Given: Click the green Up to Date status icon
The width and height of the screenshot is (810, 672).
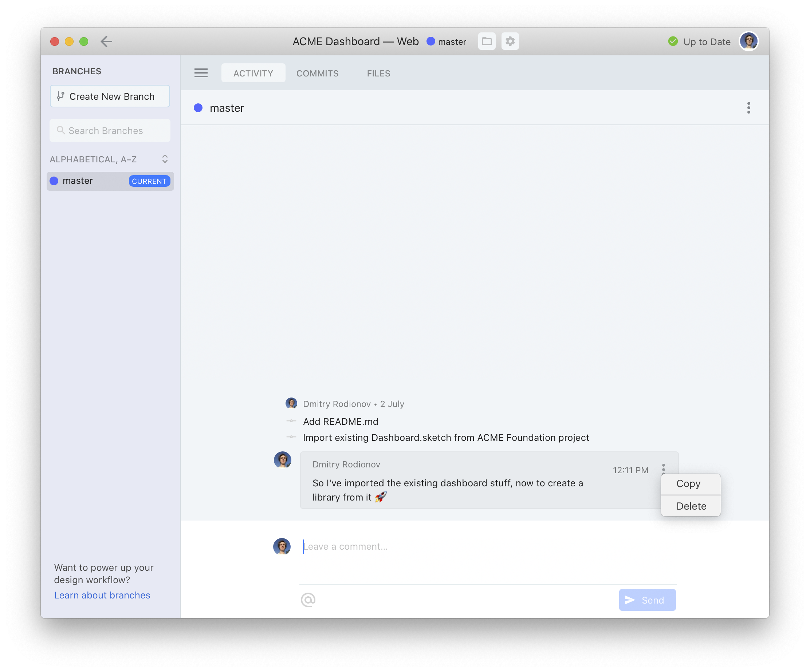Looking at the screenshot, I should click(x=673, y=41).
